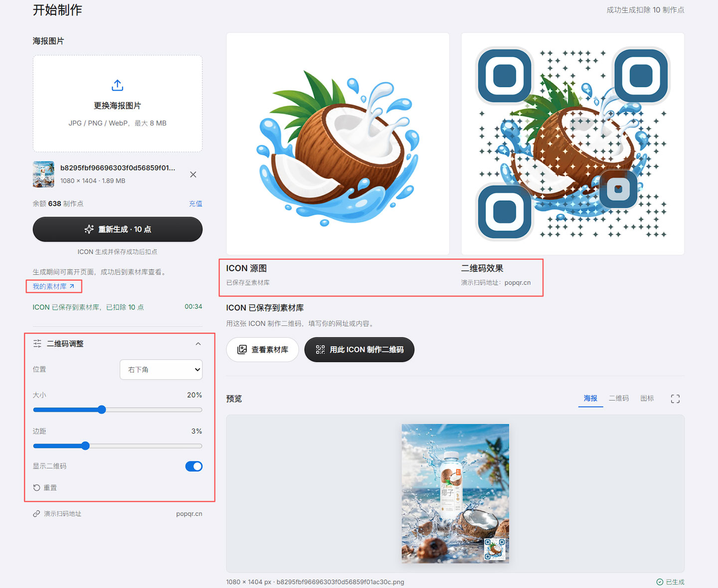Switch to the 二维码 preview tab
This screenshot has width=718, height=588.
[619, 398]
